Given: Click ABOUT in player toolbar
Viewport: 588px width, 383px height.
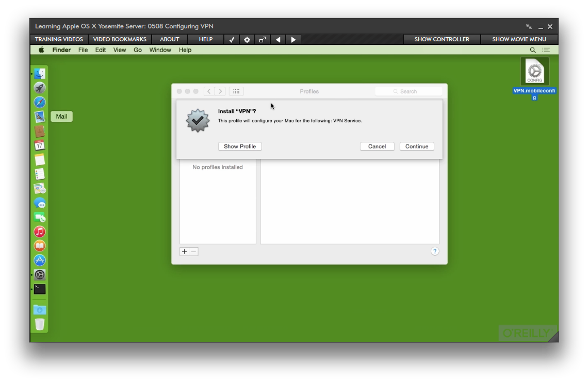Looking at the screenshot, I should 170,39.
